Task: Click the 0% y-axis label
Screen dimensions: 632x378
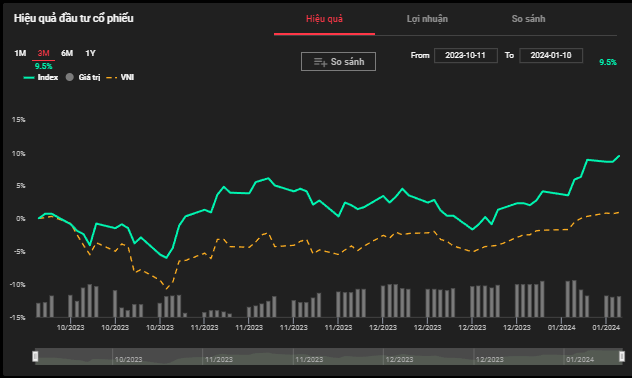Action: (x=21, y=219)
